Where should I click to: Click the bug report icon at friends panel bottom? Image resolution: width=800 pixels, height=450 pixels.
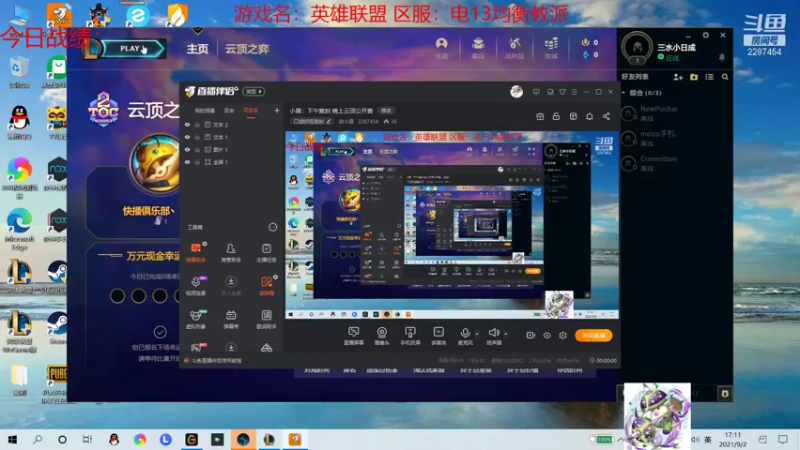pos(725,393)
